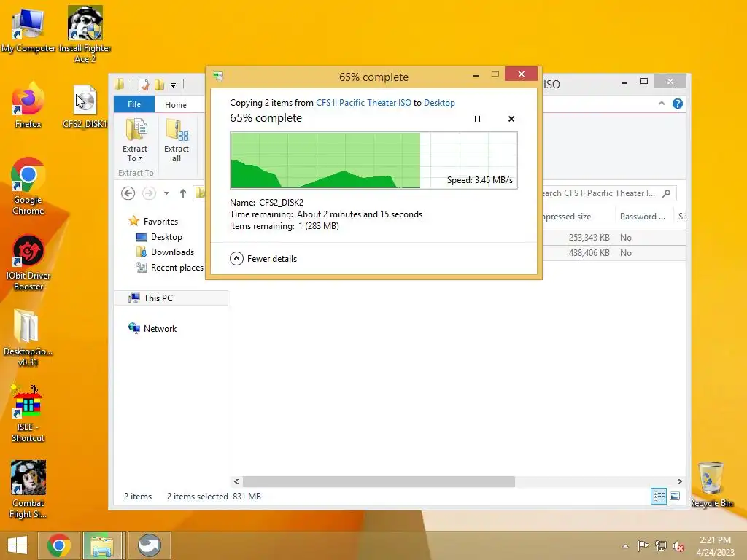Select DesktopGo v0.31 folder icon
The image size is (747, 560).
pos(28,337)
